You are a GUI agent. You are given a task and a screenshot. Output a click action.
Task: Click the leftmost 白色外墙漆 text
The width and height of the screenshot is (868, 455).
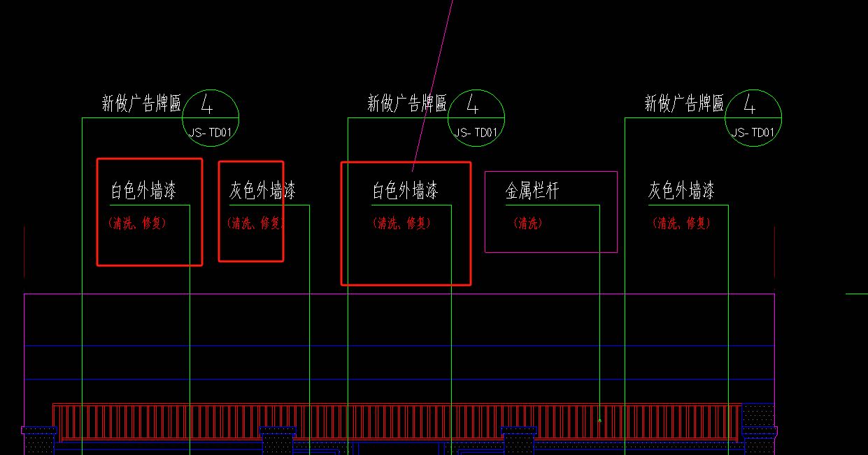click(x=143, y=190)
